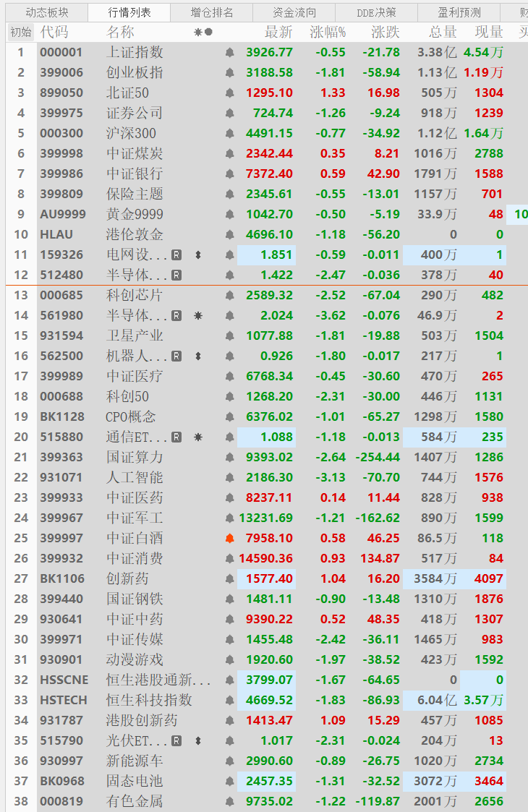This screenshot has height=812, width=528.
Task: Select the 卫星产业 row name
Action: (135, 336)
